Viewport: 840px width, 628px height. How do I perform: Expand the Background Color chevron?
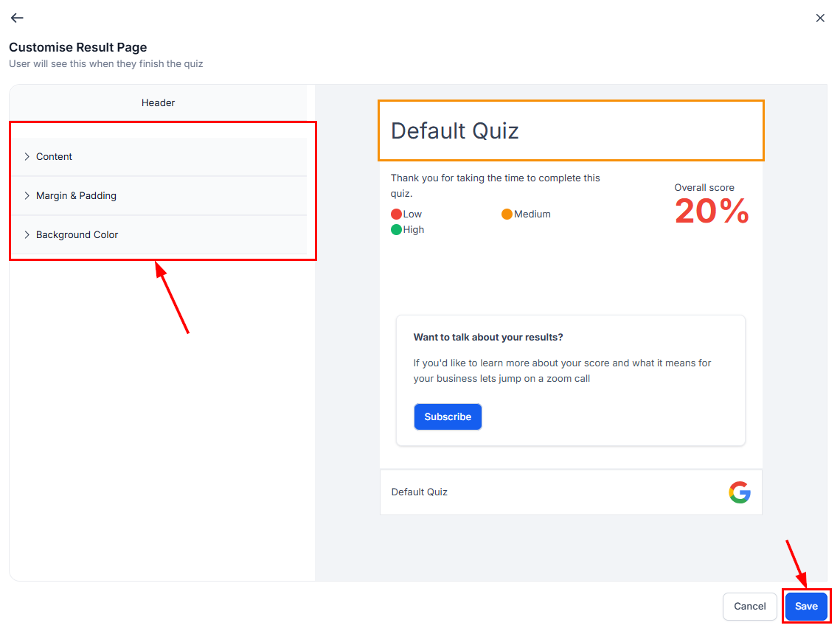click(27, 234)
